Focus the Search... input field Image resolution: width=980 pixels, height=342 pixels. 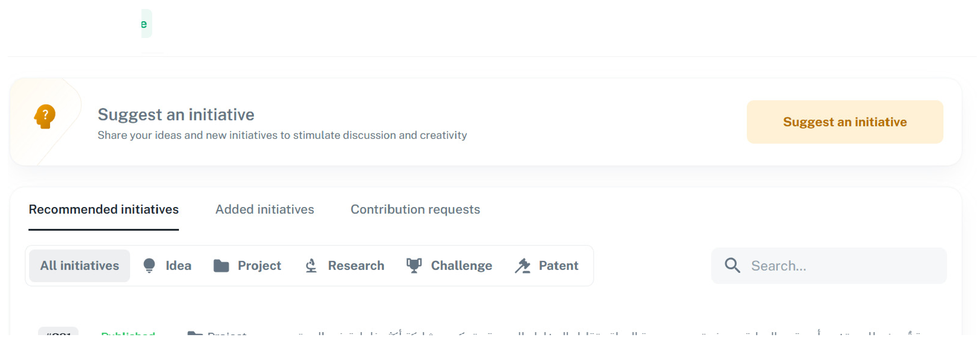[829, 266]
